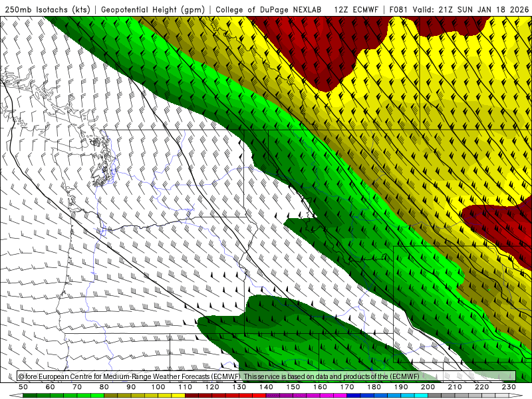Click the legend value 180

374,387
